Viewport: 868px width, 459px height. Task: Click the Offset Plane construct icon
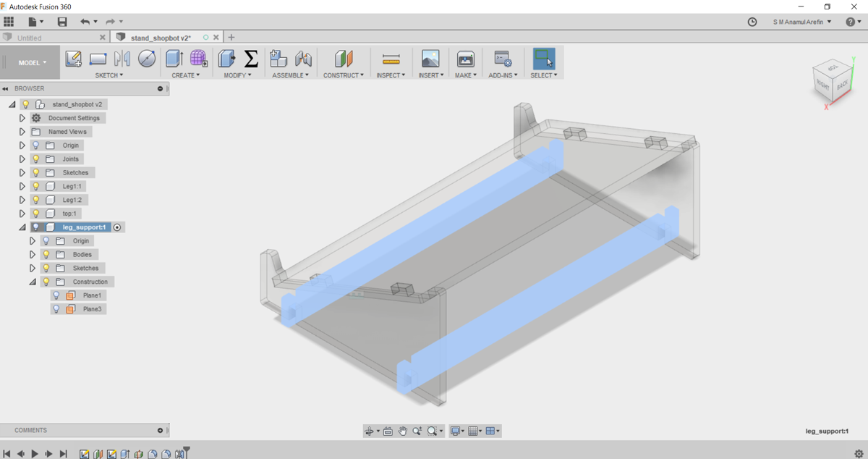coord(344,59)
